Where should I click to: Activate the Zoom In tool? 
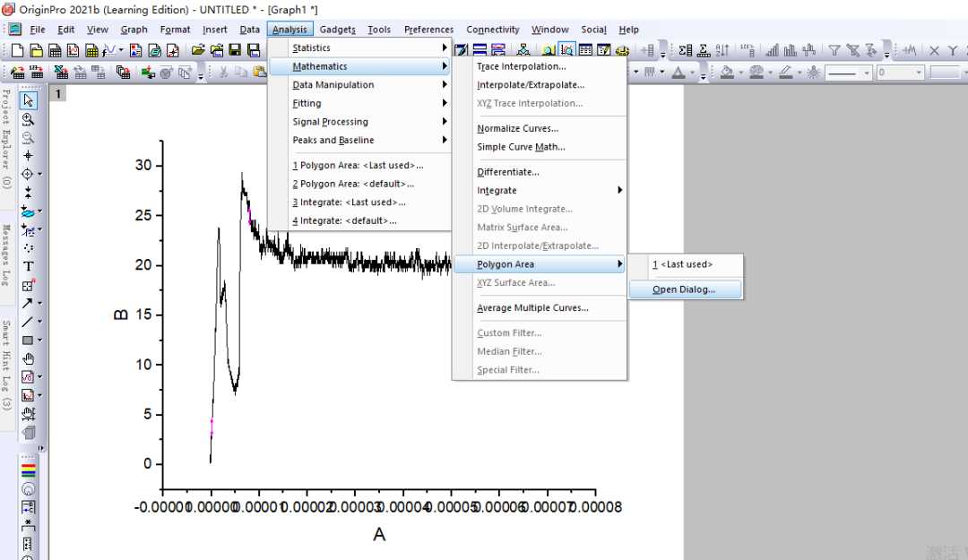(x=29, y=119)
